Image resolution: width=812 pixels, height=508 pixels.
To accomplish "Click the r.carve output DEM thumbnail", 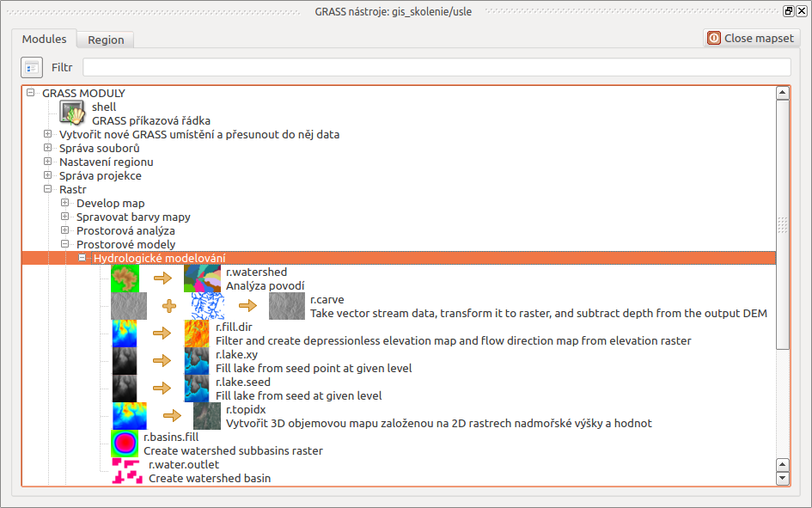I will tap(287, 306).
